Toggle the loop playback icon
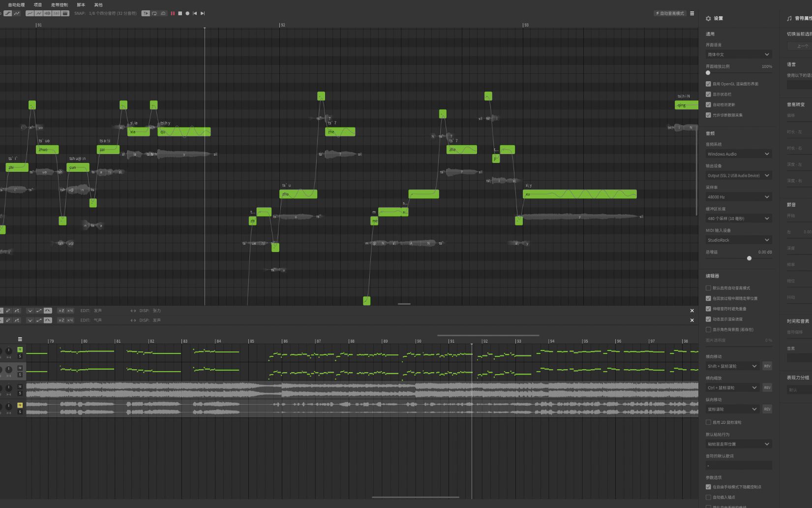812x508 pixels. click(154, 13)
